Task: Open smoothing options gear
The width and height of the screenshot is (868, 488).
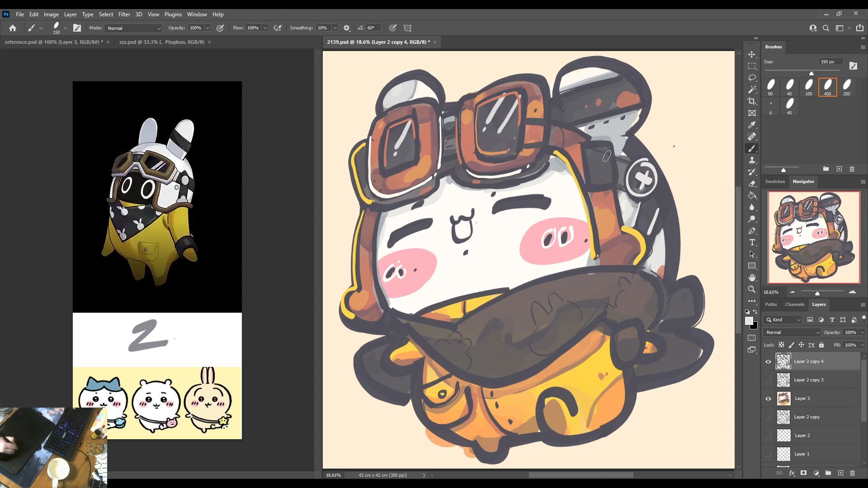Action: (347, 28)
